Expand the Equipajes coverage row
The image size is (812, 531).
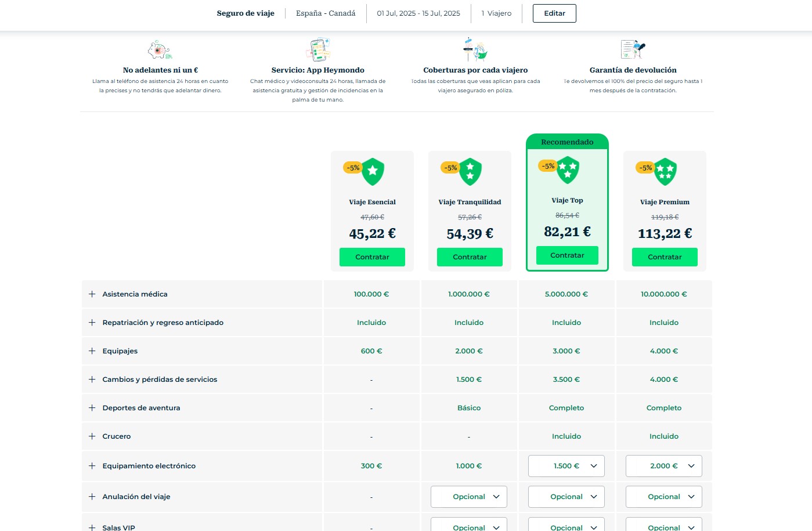click(92, 351)
